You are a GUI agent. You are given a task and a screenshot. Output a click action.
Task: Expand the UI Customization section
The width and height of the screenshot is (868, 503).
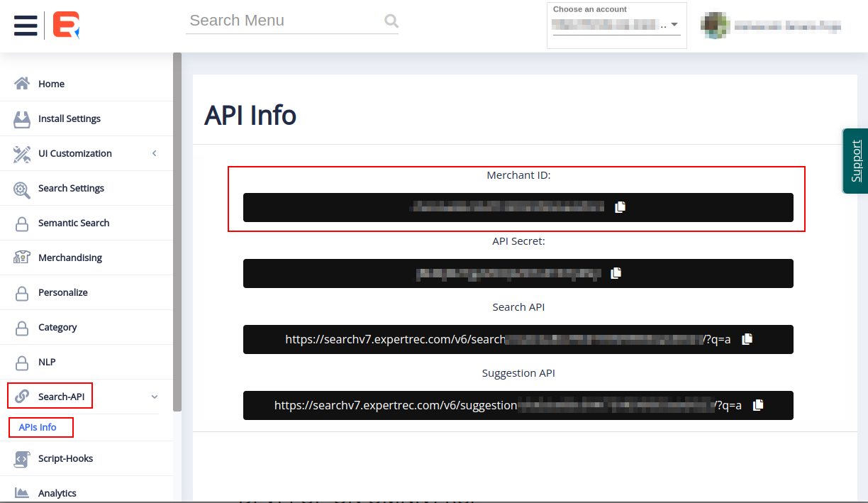[x=154, y=153]
